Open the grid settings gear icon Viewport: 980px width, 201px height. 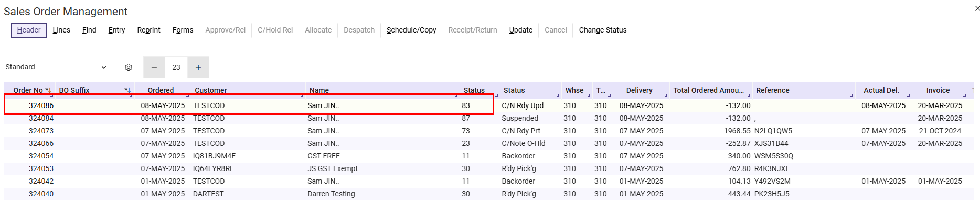129,67
